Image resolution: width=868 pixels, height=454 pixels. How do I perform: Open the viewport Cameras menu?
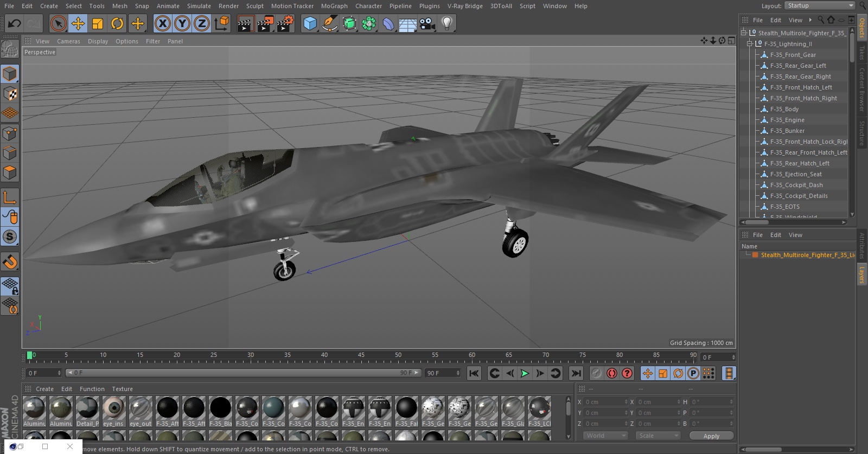[68, 41]
